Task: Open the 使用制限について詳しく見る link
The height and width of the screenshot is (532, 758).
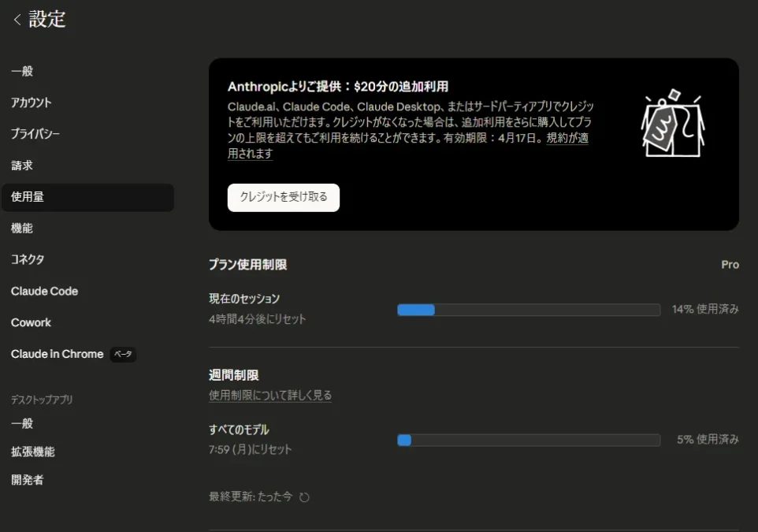Action: (270, 395)
